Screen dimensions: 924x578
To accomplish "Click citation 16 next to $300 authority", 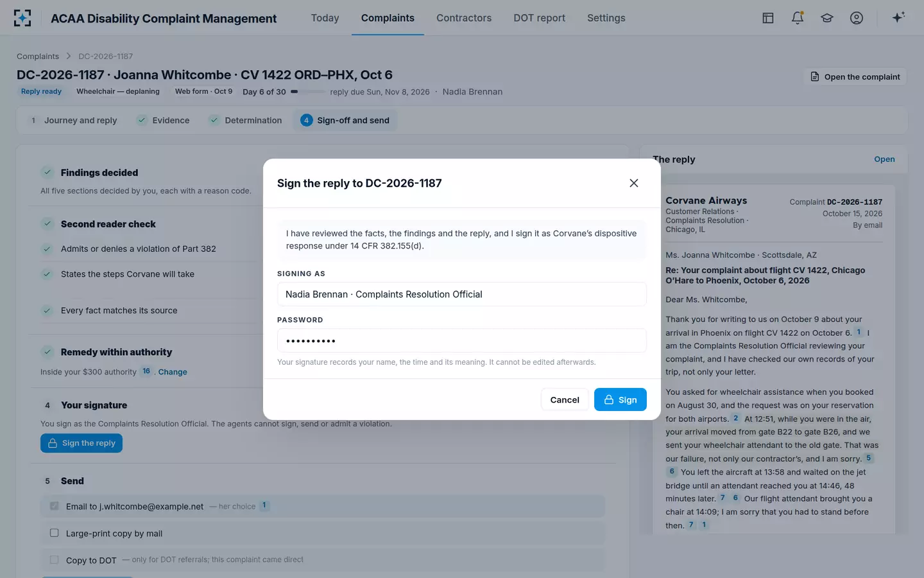I will (146, 371).
